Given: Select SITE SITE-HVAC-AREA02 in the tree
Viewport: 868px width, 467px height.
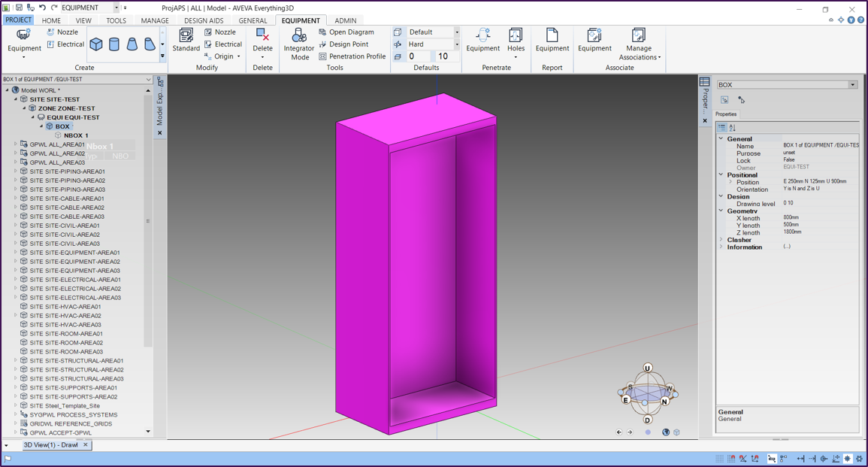Looking at the screenshot, I should [x=65, y=316].
